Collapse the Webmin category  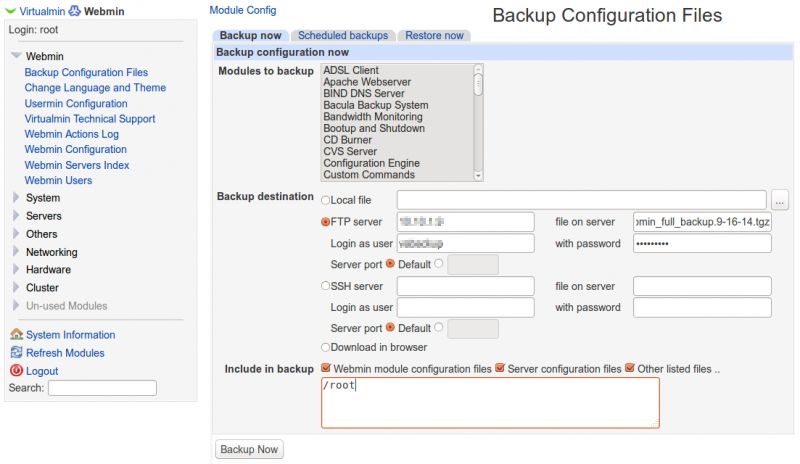tap(16, 55)
